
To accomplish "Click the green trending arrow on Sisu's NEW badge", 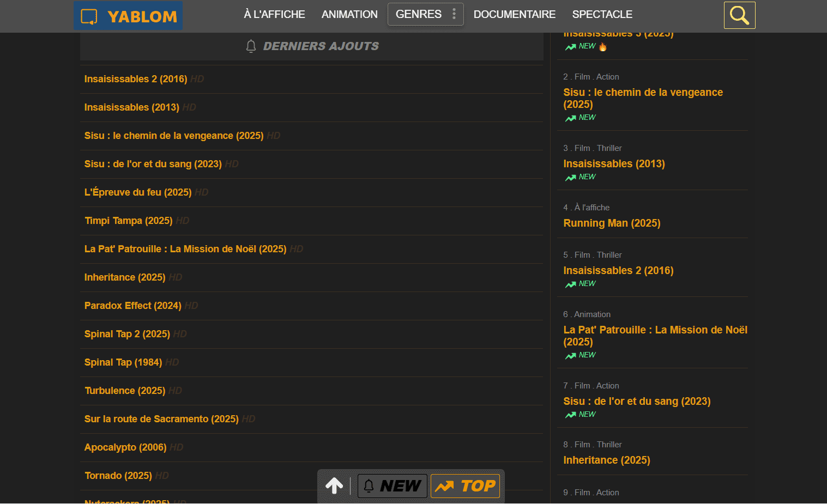I will coord(570,118).
